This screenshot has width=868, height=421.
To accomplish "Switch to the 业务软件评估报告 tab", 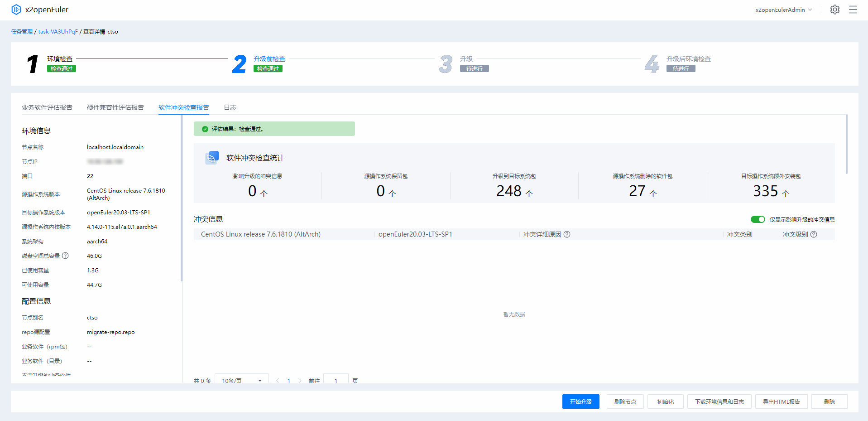I will [47, 107].
